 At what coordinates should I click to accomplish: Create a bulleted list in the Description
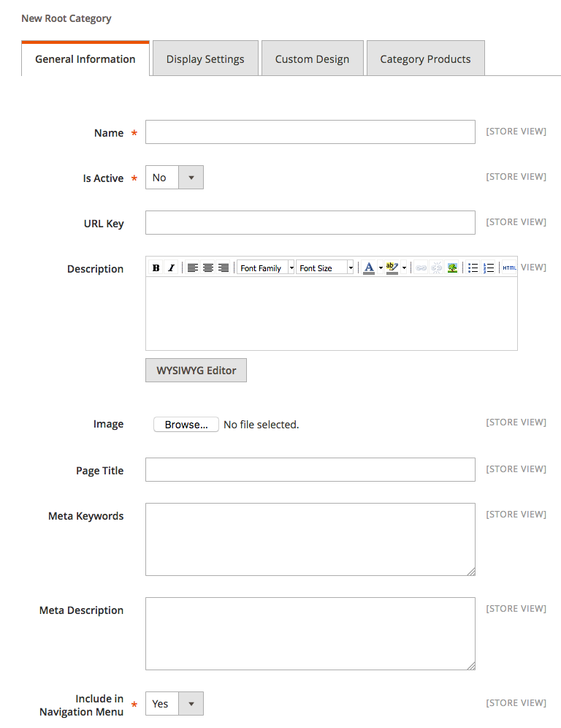(x=473, y=267)
